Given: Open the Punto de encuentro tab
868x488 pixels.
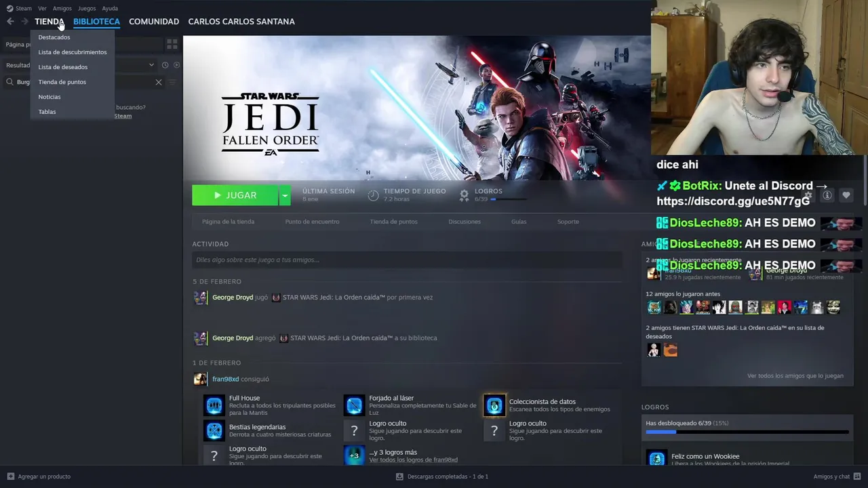Looking at the screenshot, I should click(x=312, y=222).
